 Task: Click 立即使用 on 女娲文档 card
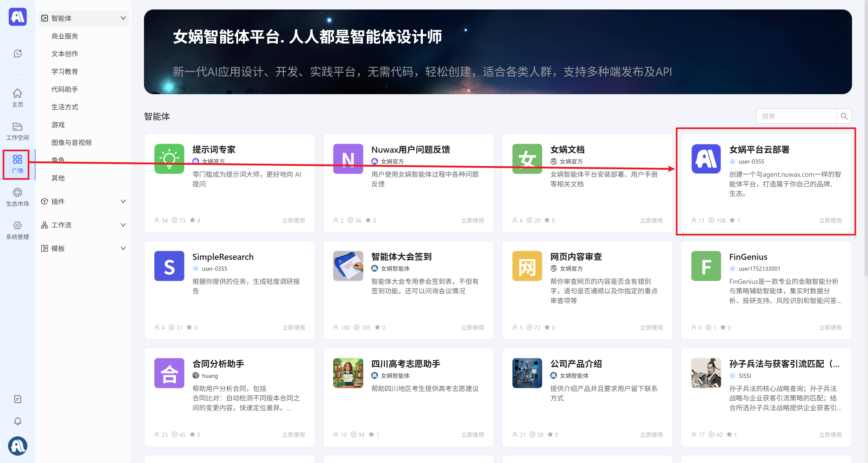[651, 220]
